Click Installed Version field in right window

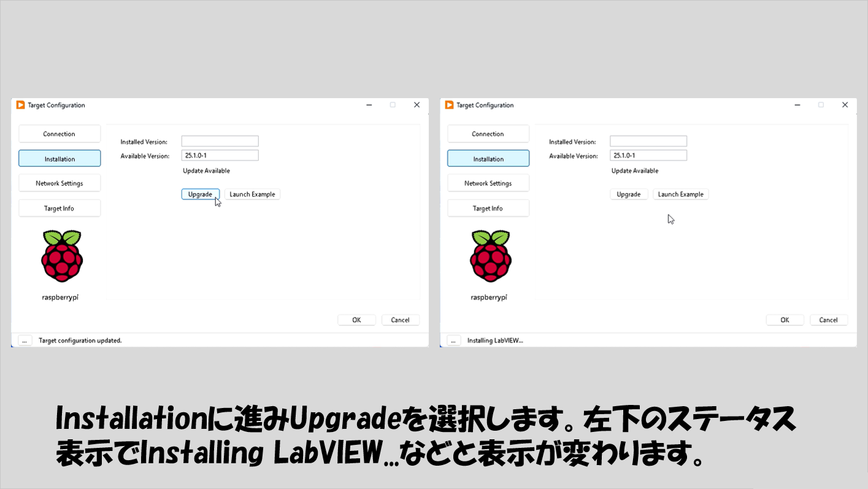648,141
